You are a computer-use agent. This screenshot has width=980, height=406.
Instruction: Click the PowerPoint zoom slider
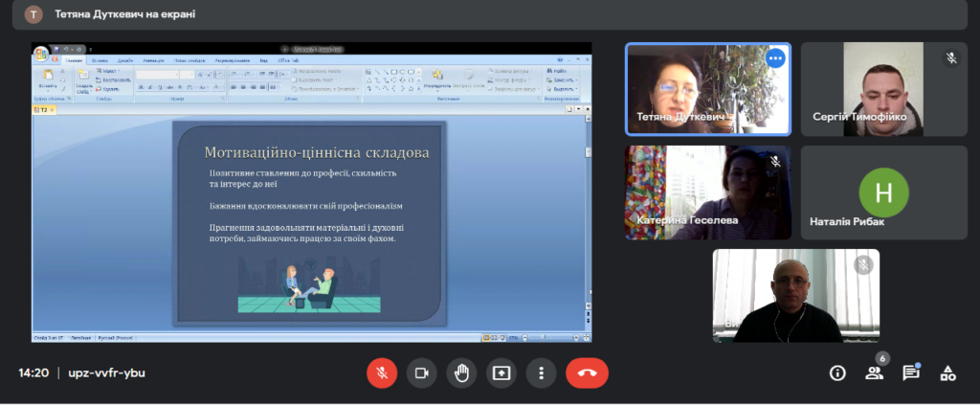click(544, 337)
